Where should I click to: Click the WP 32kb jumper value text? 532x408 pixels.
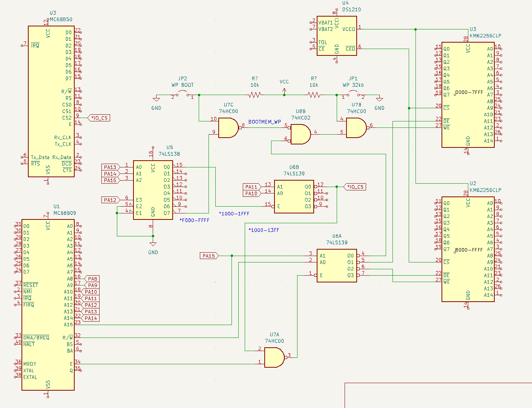(x=353, y=85)
